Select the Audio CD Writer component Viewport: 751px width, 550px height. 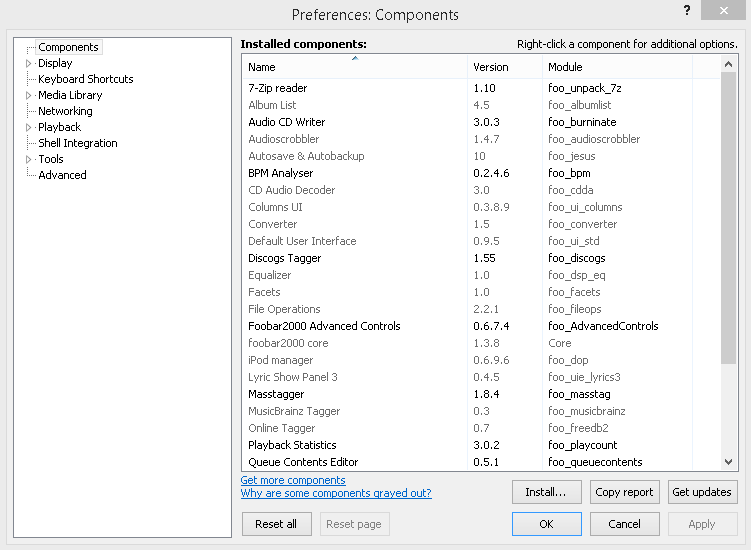click(481, 122)
